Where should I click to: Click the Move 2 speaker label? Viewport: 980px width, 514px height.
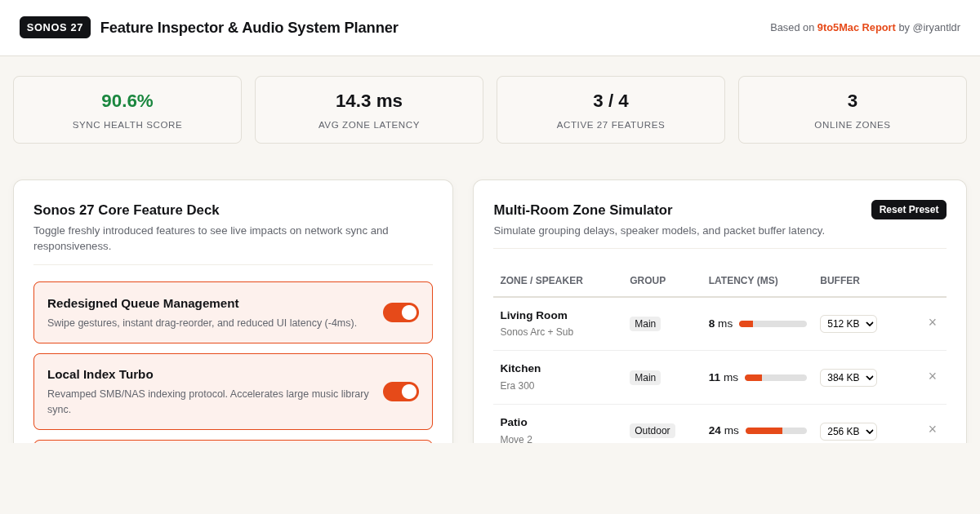[x=516, y=439]
